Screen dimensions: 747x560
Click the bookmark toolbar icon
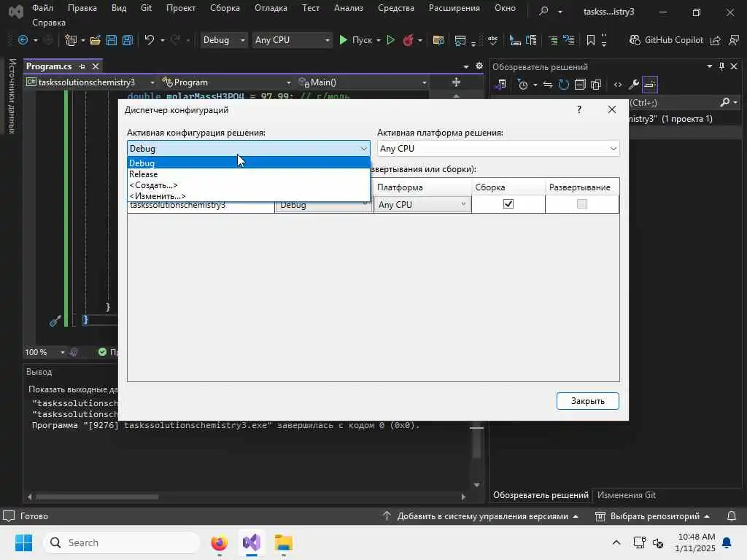pos(591,40)
